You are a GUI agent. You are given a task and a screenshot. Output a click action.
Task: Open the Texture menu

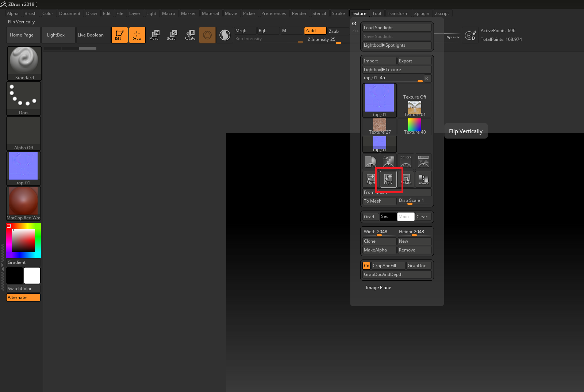point(359,14)
